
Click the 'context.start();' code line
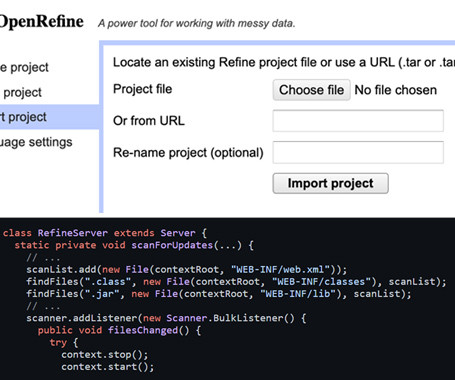[108, 367]
